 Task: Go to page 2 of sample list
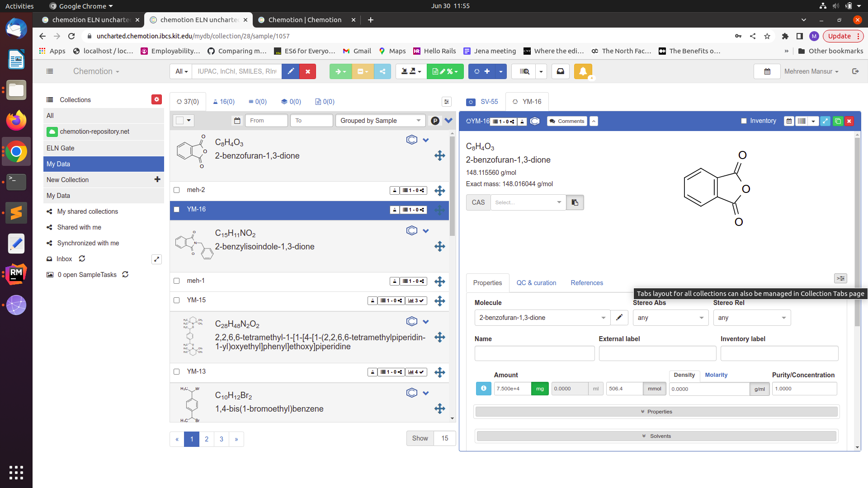207,439
